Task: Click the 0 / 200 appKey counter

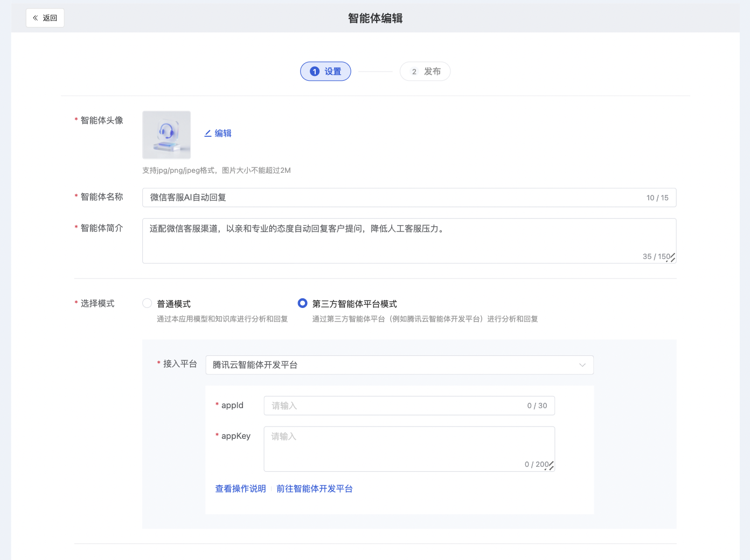Action: [537, 464]
